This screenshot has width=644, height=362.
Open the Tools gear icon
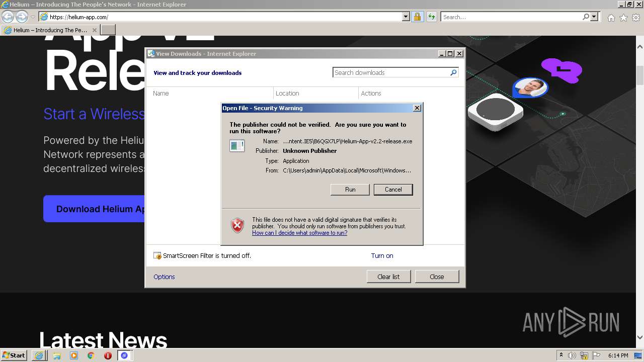pyautogui.click(x=636, y=18)
